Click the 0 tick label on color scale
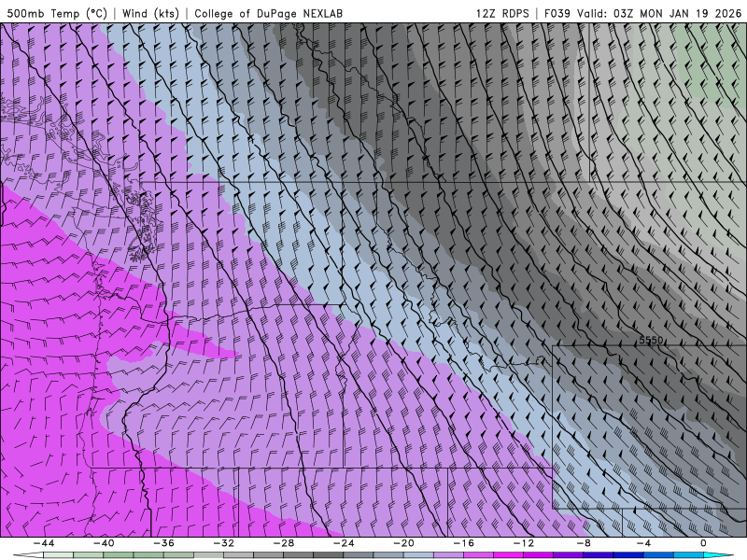The width and height of the screenshot is (747, 560). click(x=704, y=543)
